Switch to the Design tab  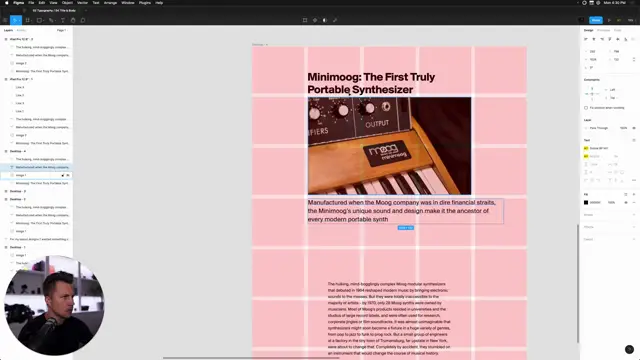(588, 30)
